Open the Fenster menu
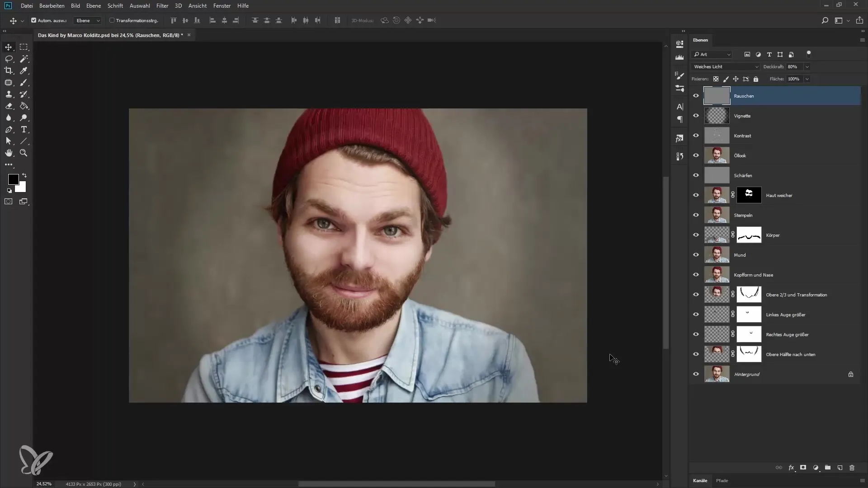The image size is (868, 488). tap(222, 6)
